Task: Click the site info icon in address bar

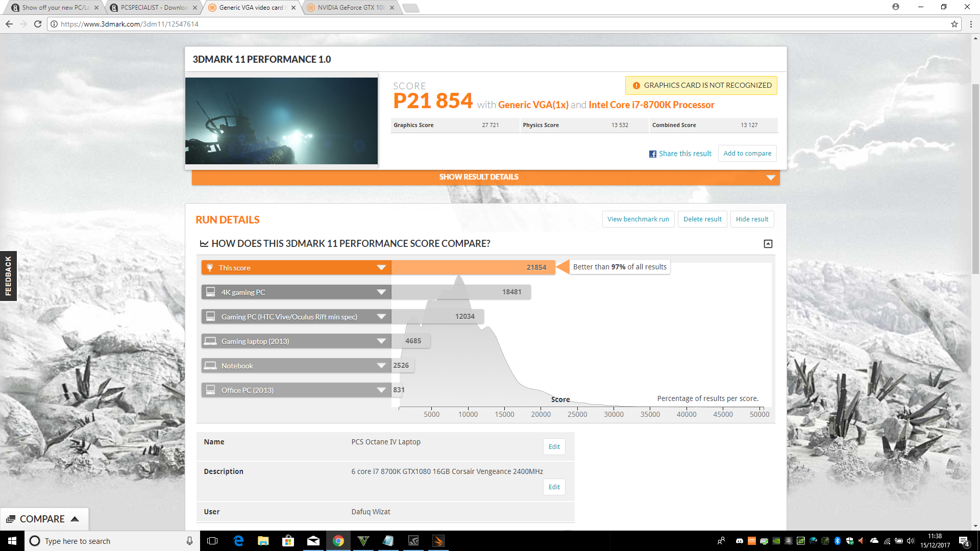Action: pos(54,24)
